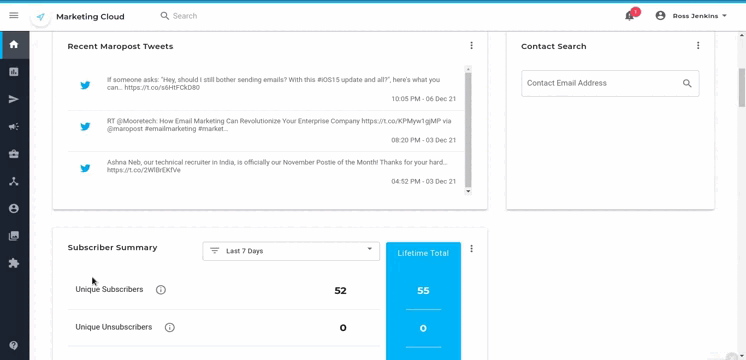Open the briefcase icon in sidebar
This screenshot has height=360, width=746.
(14, 154)
